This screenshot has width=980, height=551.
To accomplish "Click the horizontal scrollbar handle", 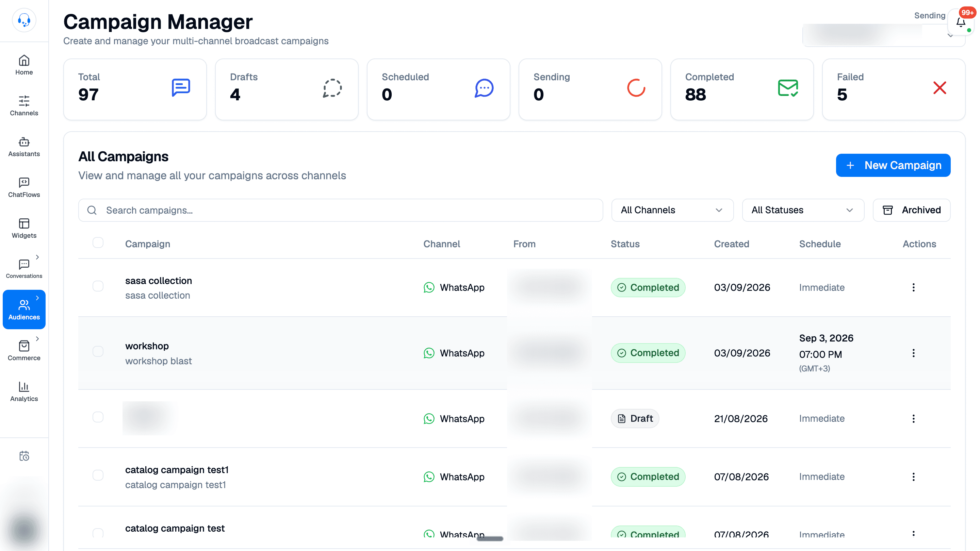I will coord(490,538).
